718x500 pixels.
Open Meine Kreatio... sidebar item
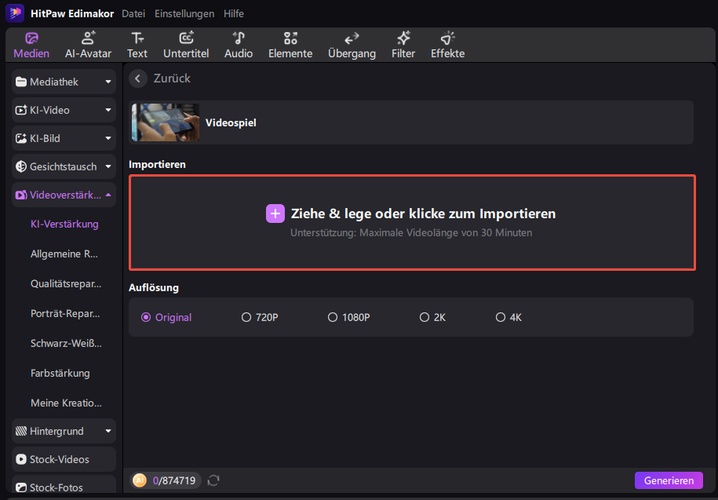tap(66, 403)
